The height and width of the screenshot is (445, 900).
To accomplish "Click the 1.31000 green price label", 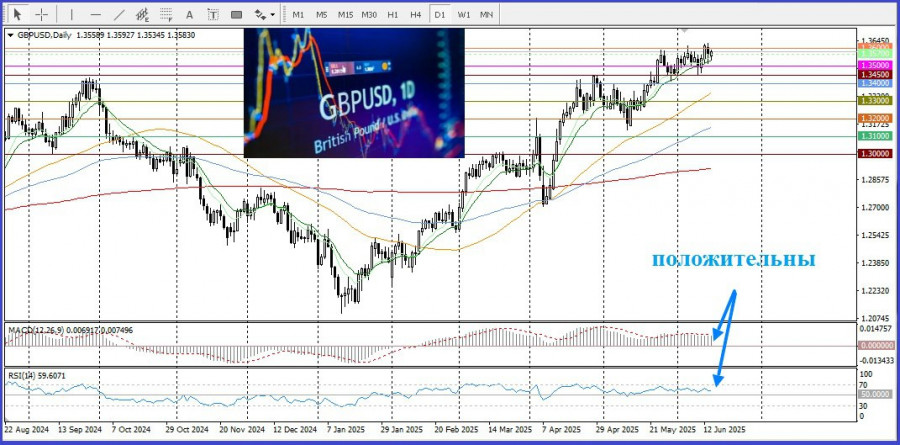I will tap(875, 136).
